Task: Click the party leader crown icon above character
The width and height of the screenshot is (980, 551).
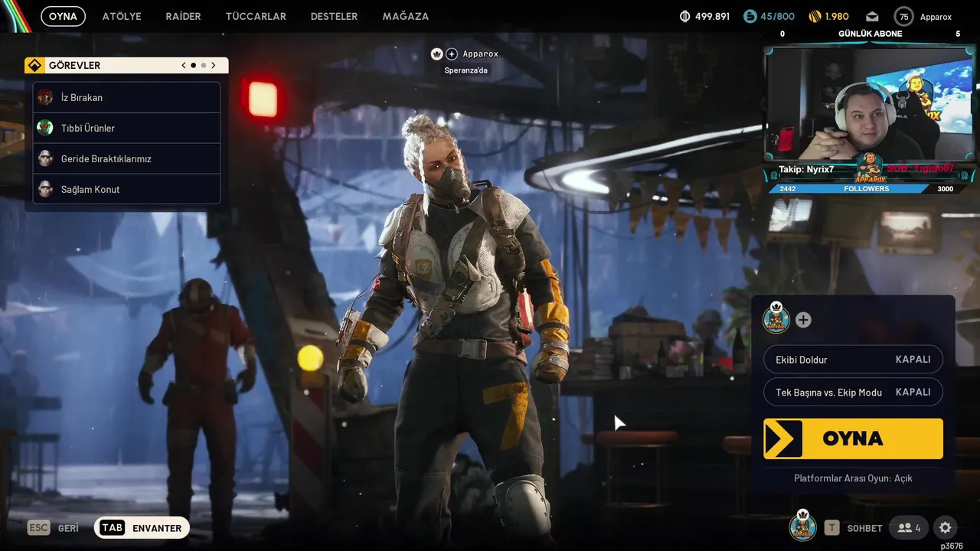Action: (437, 54)
